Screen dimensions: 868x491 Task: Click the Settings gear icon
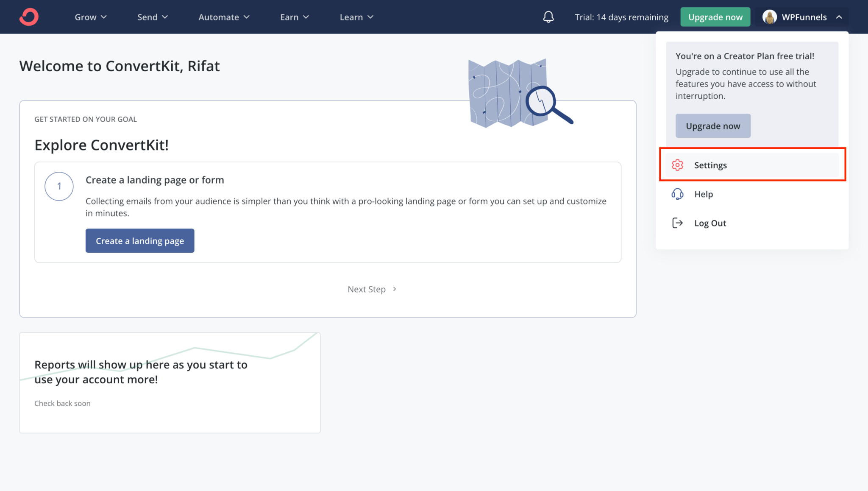678,165
